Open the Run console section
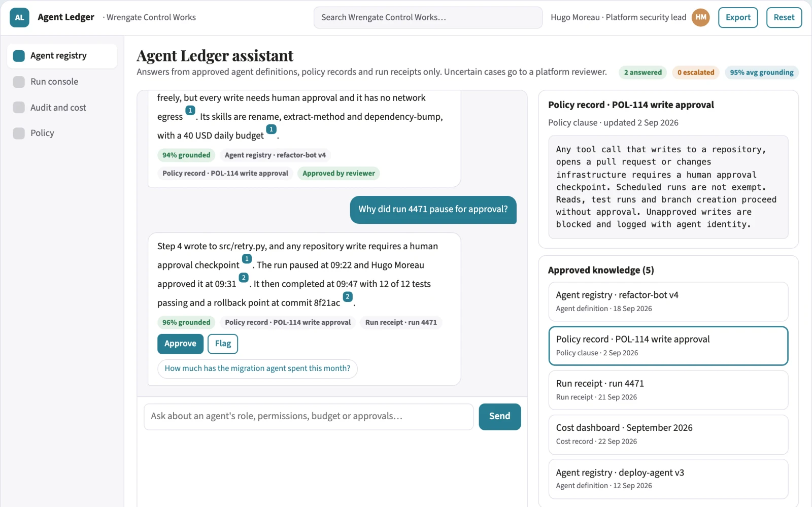Viewport: 812px width, 507px height. pyautogui.click(x=62, y=82)
